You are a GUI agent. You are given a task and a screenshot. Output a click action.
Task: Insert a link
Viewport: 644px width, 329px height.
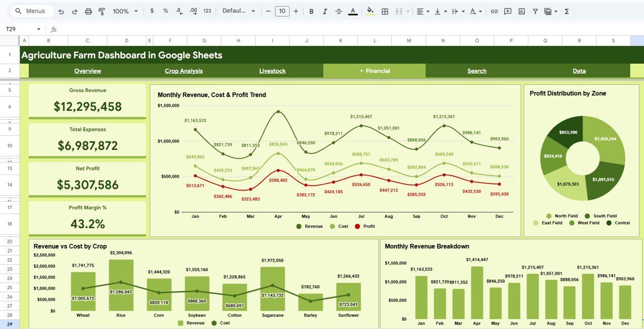[494, 11]
